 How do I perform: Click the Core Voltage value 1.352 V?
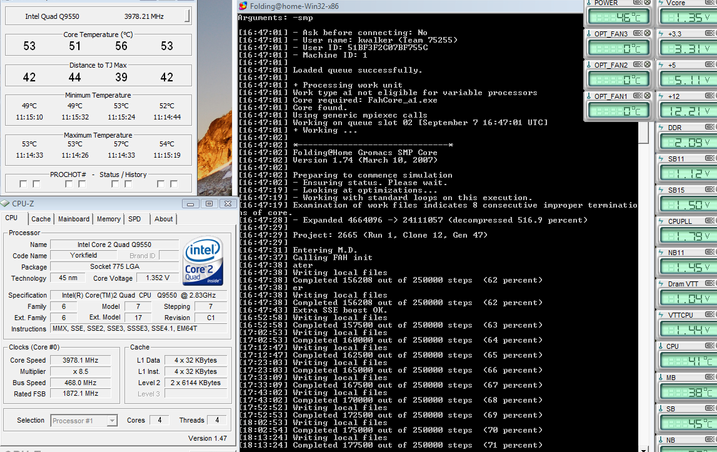pyautogui.click(x=157, y=278)
